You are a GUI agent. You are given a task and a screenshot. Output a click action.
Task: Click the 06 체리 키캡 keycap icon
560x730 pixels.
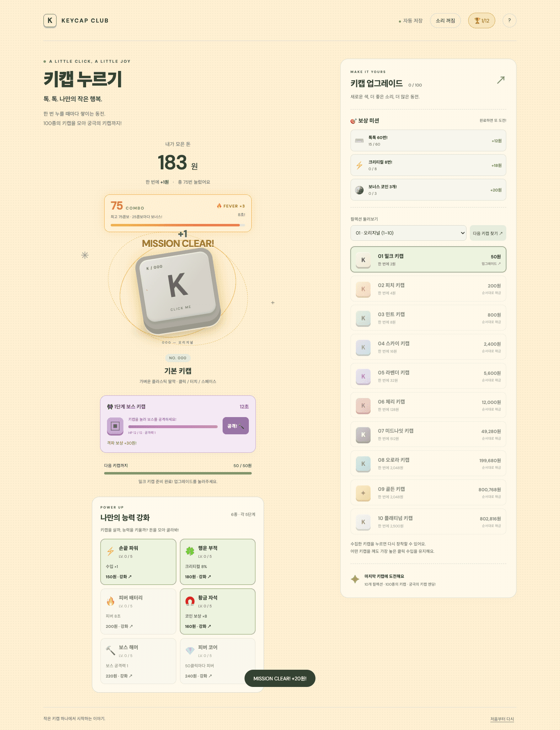(363, 406)
